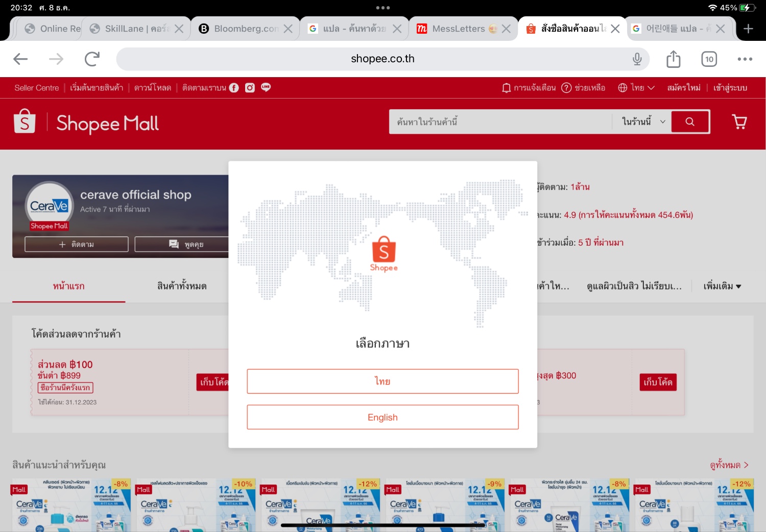Screen dimensions: 766x532
Task: Go back with the browser back arrow
Action: click(20, 59)
